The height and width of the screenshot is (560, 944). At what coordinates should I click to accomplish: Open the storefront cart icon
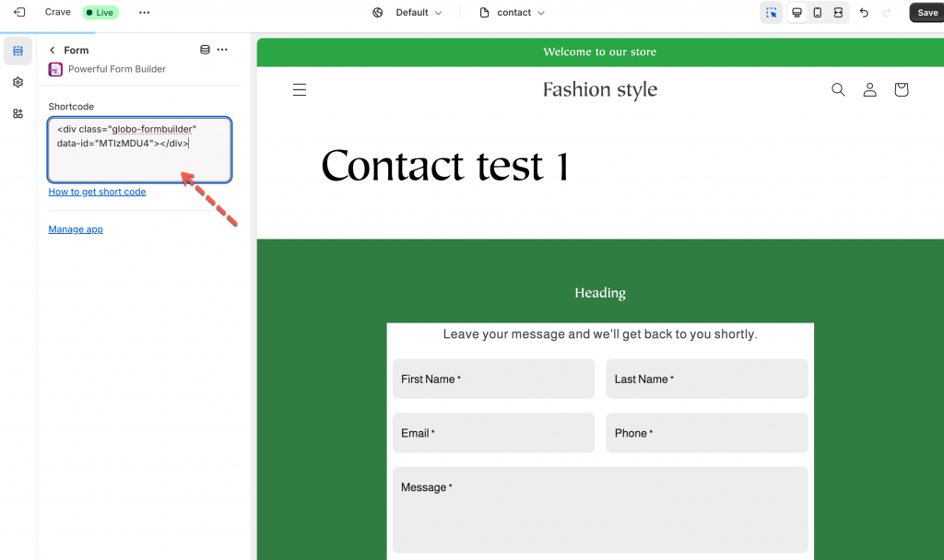point(901,89)
